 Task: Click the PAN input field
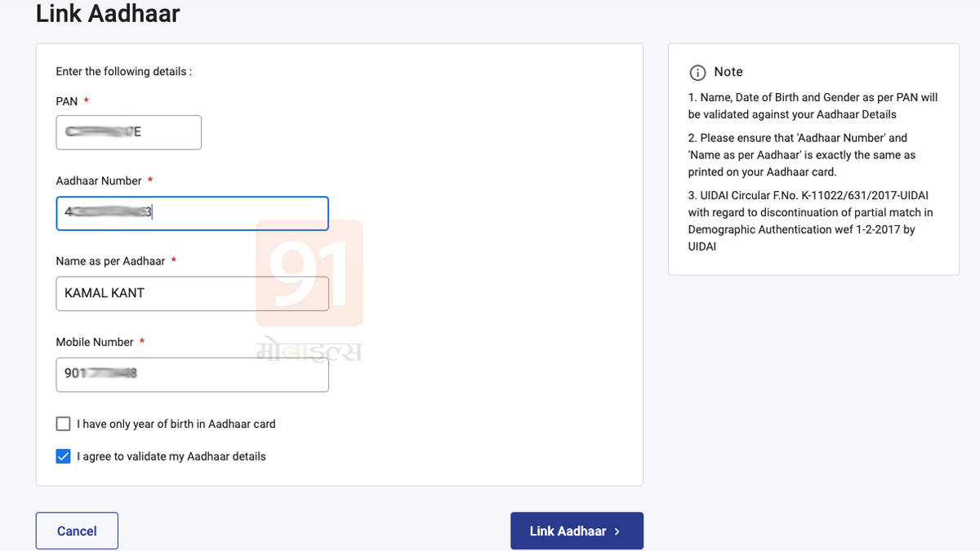coord(128,132)
